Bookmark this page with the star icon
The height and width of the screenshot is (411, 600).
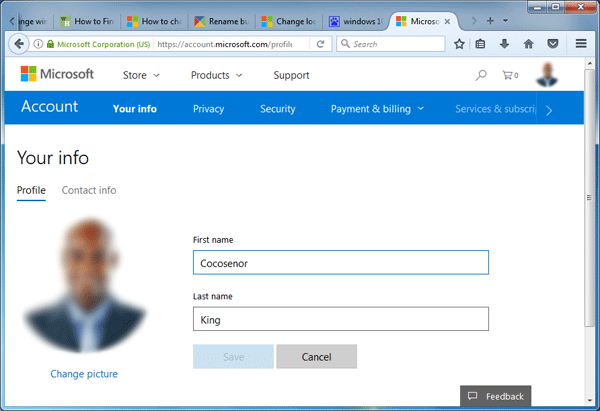[459, 44]
